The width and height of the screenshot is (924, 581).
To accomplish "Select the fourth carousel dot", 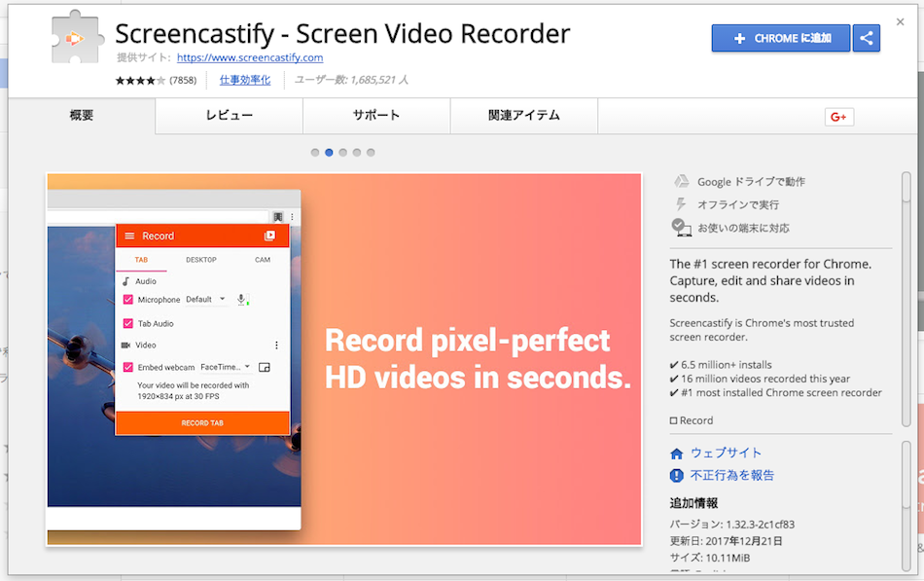I will (x=357, y=153).
